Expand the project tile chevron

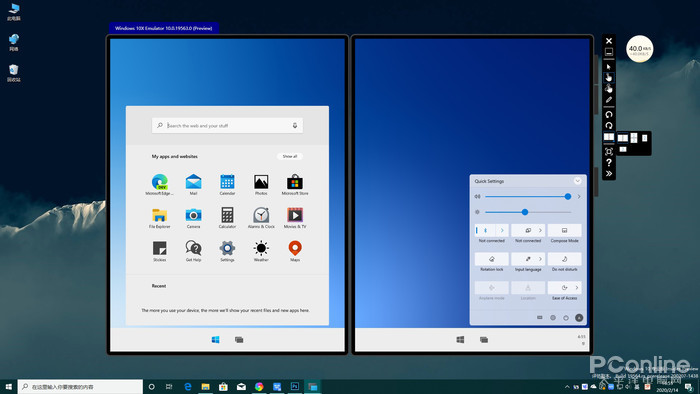pos(540,230)
